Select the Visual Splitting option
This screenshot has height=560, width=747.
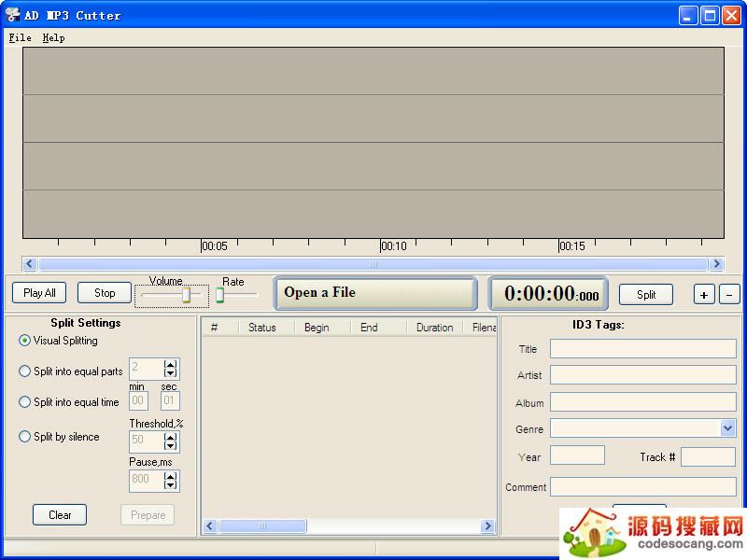tap(25, 341)
